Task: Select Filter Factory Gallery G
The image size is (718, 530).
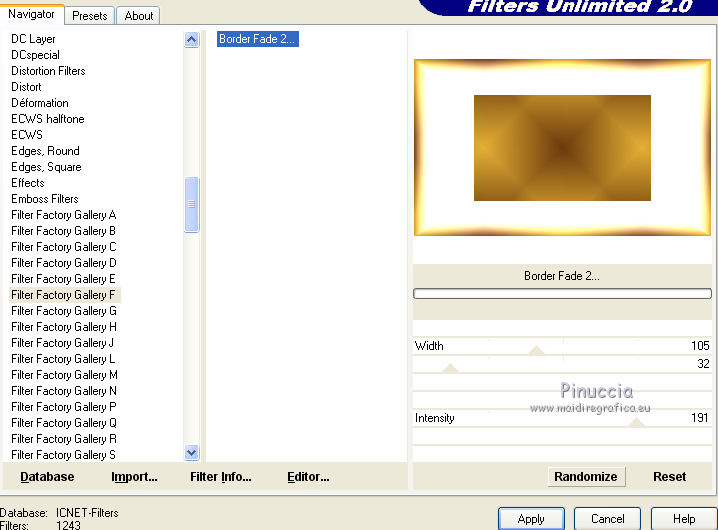Action: point(64,311)
